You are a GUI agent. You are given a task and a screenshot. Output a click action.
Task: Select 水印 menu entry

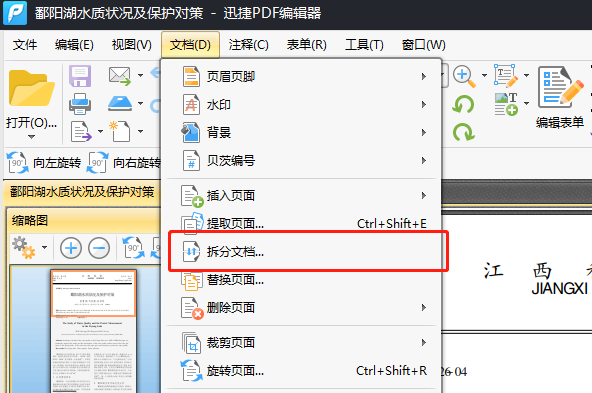[301, 105]
